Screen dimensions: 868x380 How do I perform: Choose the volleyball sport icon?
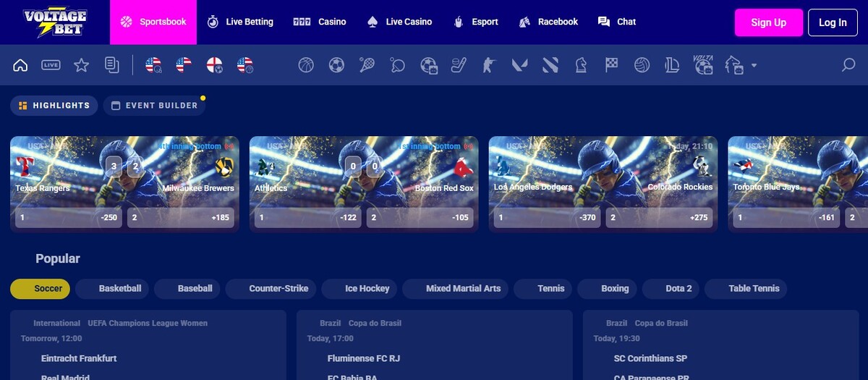pos(642,65)
